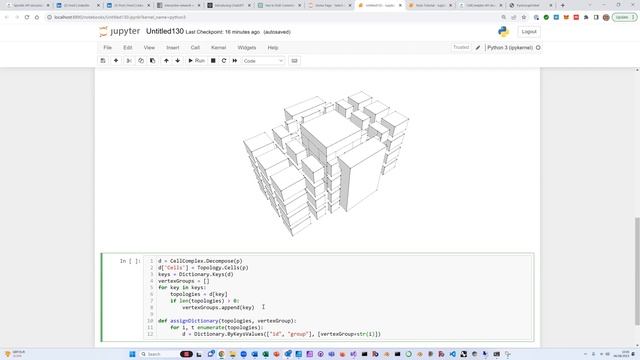Click the taskbar Search box

(158, 354)
